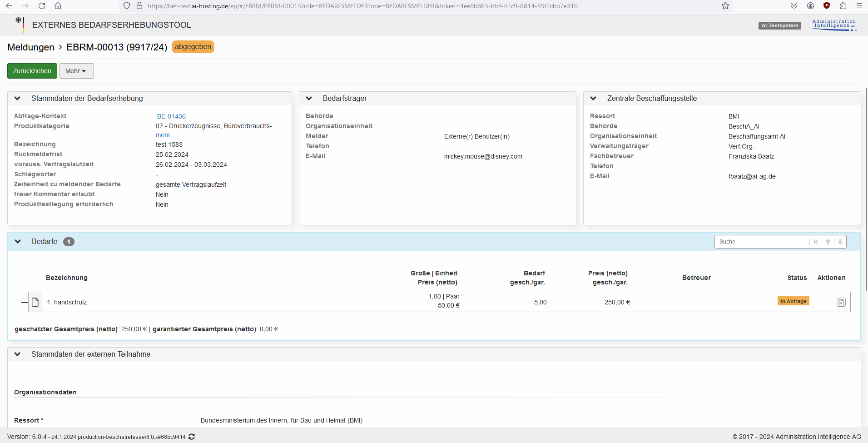The image size is (868, 443).
Task: Collapse the Bedarfsträger panel
Action: pos(309,99)
